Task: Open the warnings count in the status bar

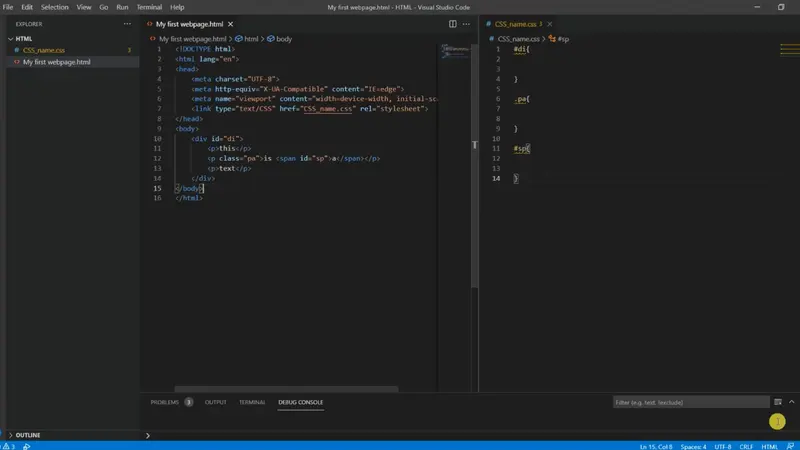Action: tap(9, 446)
